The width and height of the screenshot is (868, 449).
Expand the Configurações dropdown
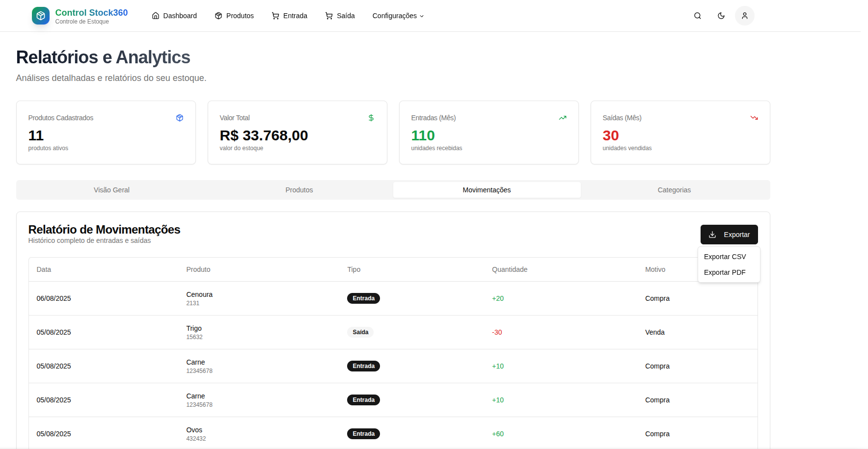coord(398,15)
